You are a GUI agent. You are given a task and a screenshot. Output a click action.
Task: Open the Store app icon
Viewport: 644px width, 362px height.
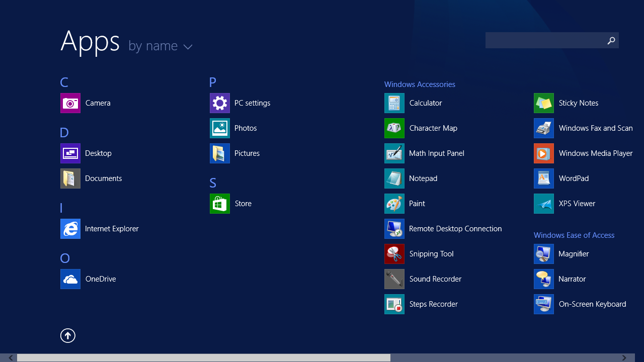click(x=220, y=204)
